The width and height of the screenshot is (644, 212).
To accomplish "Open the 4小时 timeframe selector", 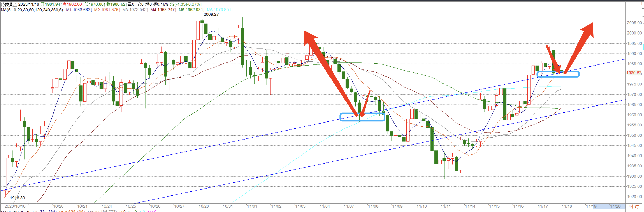I will tap(633, 206).
